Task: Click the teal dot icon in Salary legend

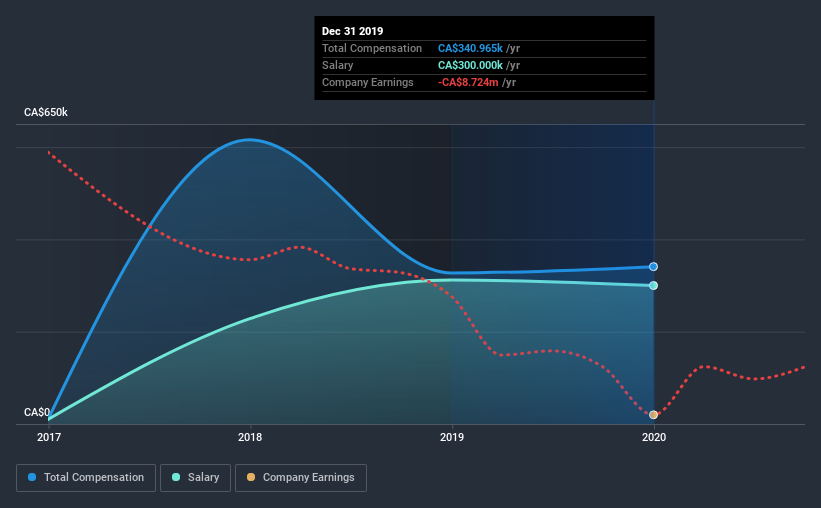Action: (176, 477)
